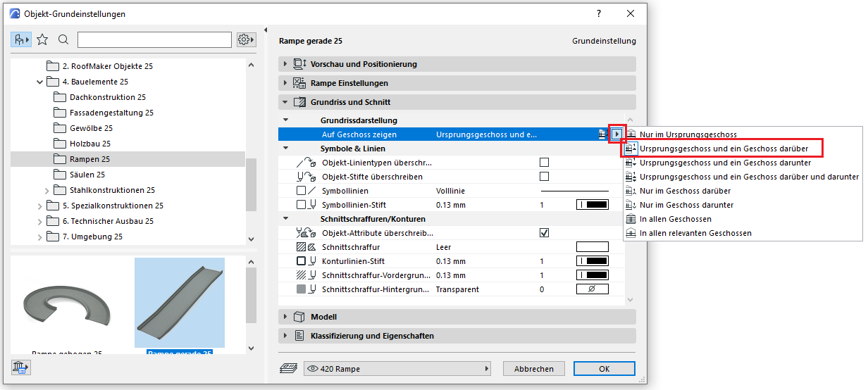Open the library settings gear menu
This screenshot has height=390, width=868.
[x=246, y=40]
